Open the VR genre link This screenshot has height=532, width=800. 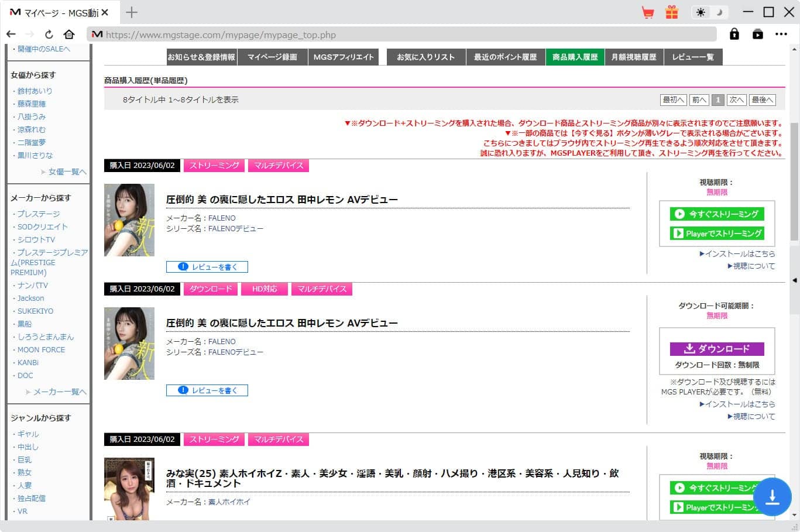22,512
